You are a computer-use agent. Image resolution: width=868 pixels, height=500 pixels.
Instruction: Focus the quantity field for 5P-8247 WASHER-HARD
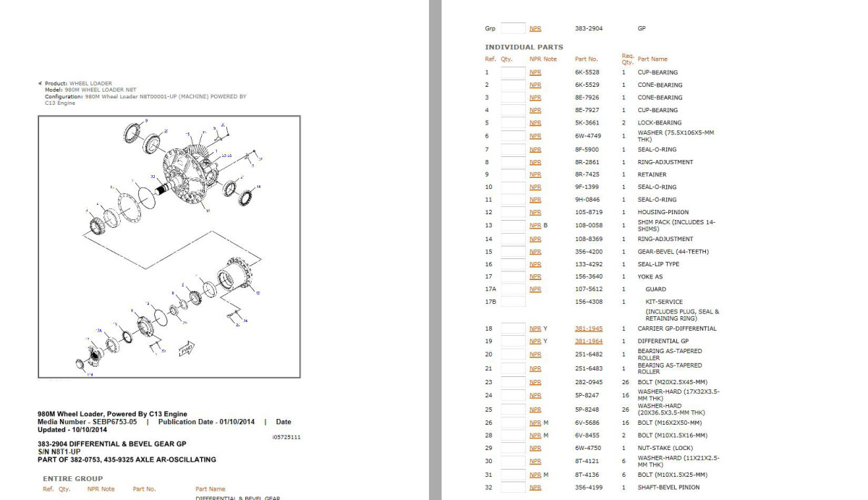(513, 396)
